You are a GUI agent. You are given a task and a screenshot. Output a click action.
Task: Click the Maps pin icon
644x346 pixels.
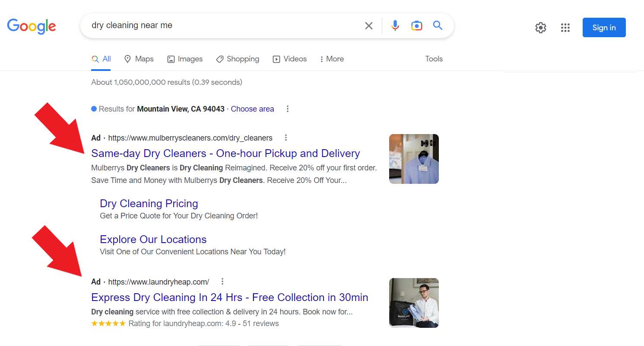click(x=128, y=58)
